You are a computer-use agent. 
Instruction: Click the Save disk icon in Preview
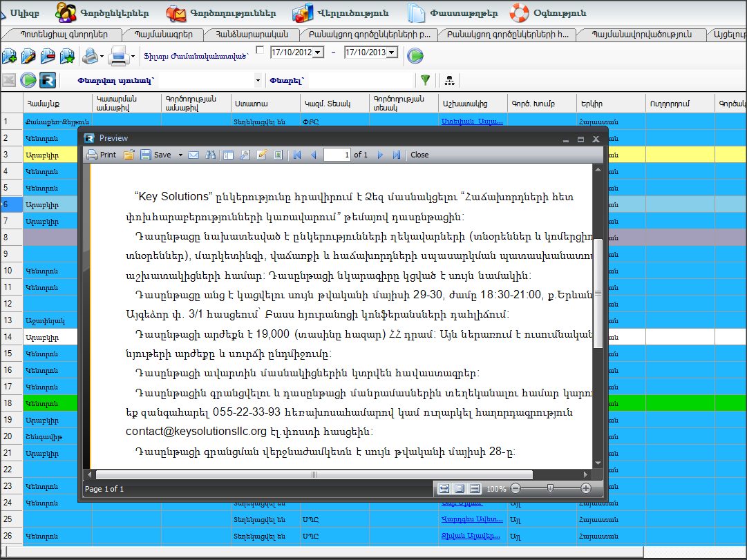(146, 155)
